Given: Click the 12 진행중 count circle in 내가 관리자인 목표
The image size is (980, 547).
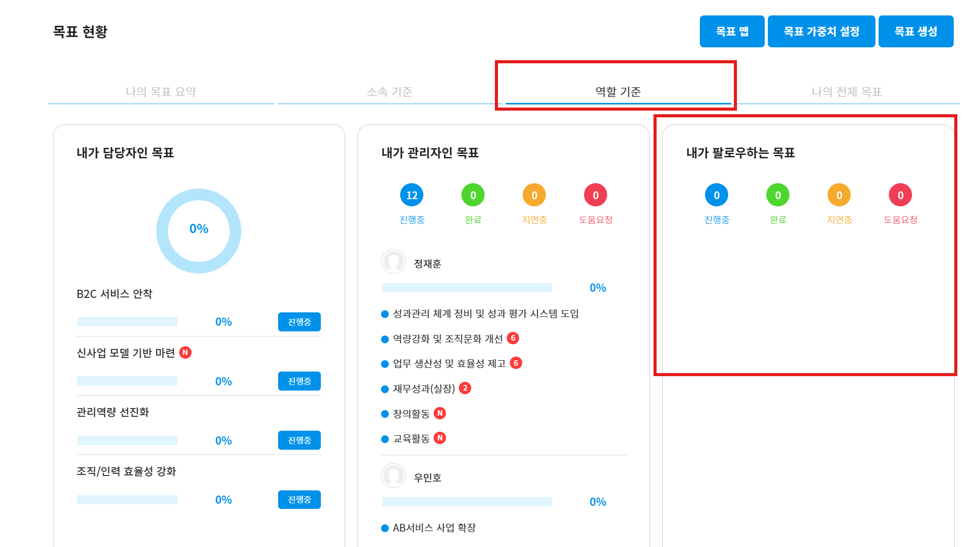Looking at the screenshot, I should click(x=411, y=195).
